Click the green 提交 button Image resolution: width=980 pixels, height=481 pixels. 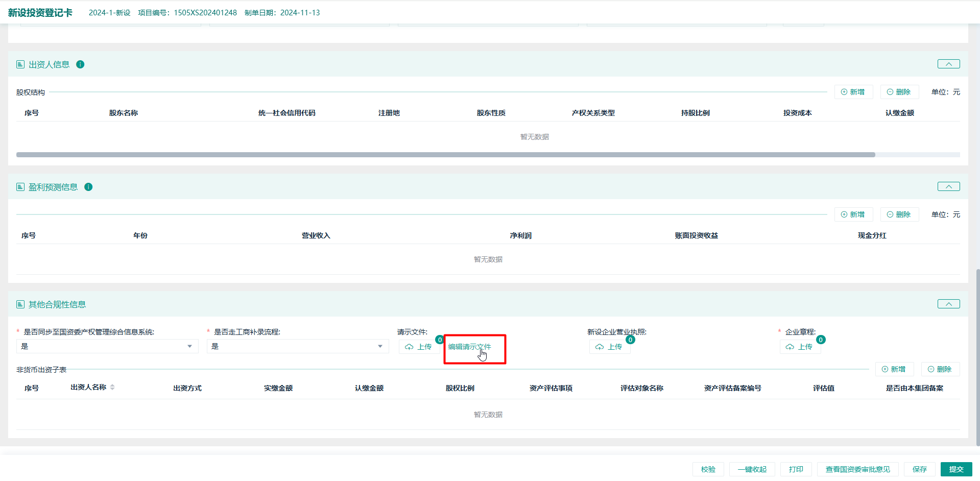click(956, 469)
